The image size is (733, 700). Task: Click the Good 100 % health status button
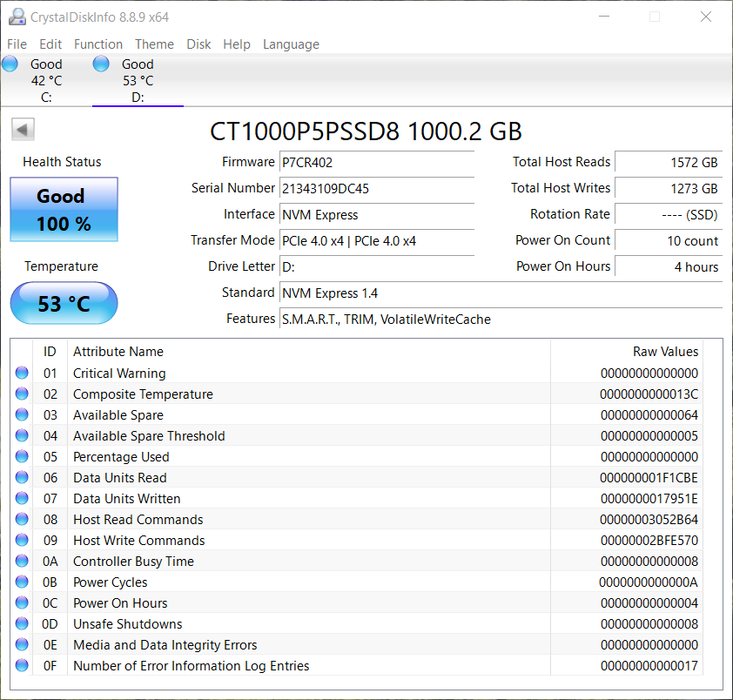[x=64, y=210]
